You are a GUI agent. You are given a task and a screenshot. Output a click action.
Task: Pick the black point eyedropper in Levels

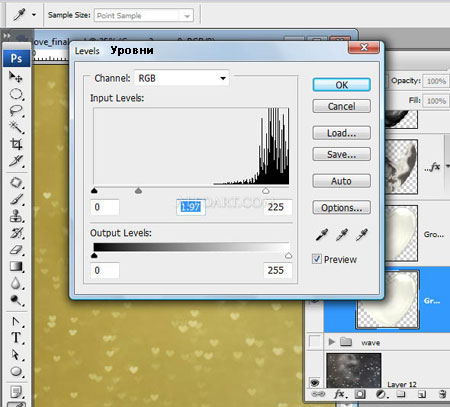pyautogui.click(x=322, y=235)
